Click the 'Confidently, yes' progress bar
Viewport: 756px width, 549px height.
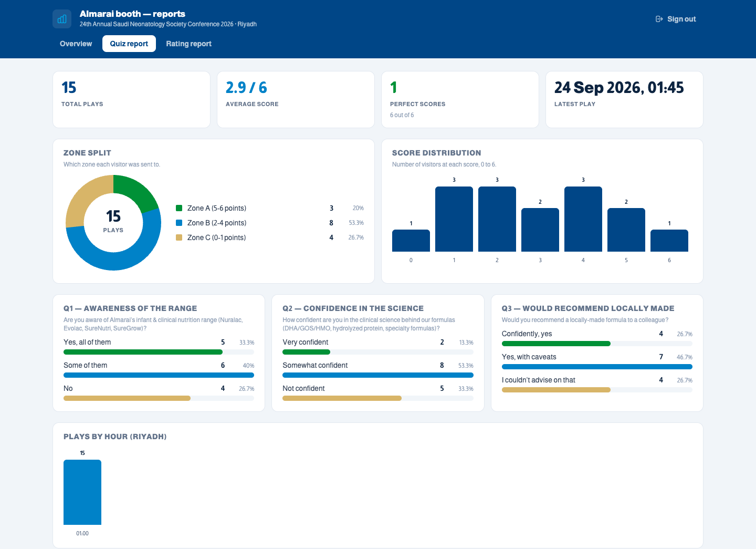coord(597,344)
